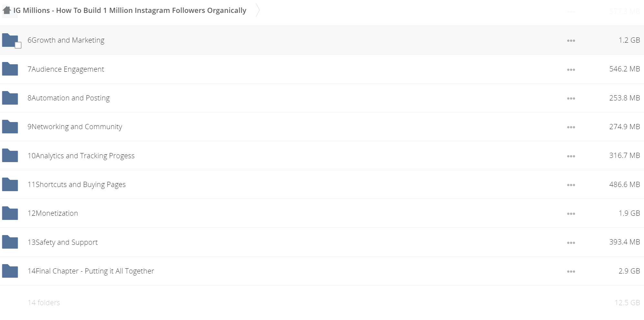Image resolution: width=644 pixels, height=320 pixels.
Task: Open the more actions menu for 6Growth and Marketing
Action: point(571,41)
